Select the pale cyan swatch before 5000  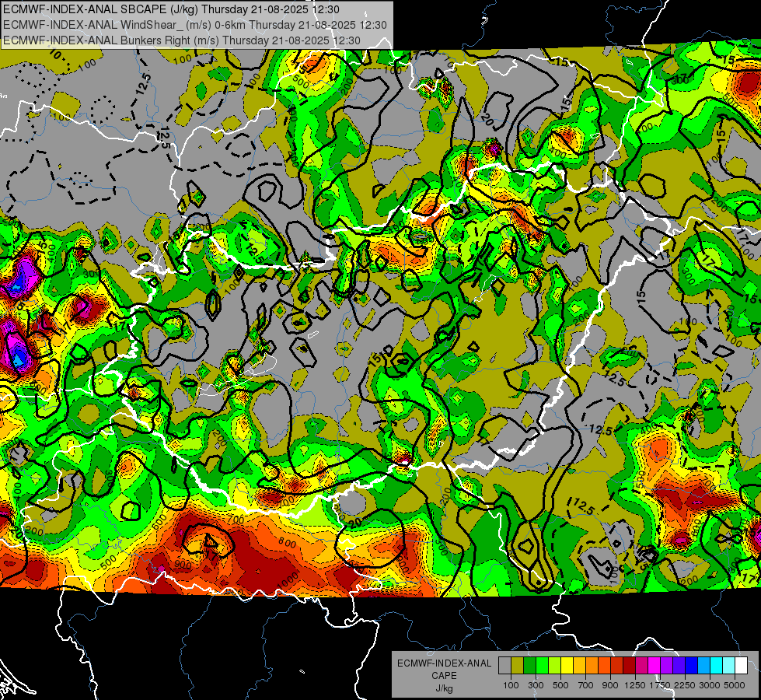(729, 666)
